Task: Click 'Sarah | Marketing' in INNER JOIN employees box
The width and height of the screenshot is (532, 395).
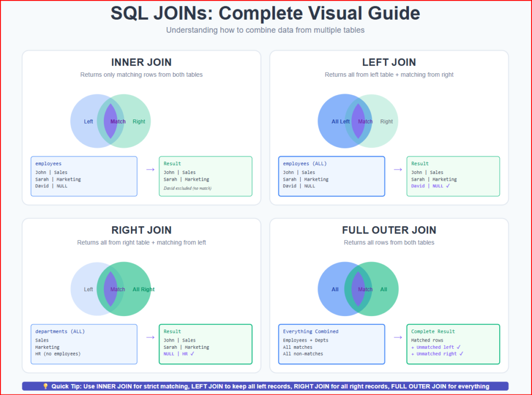Action: (58, 179)
